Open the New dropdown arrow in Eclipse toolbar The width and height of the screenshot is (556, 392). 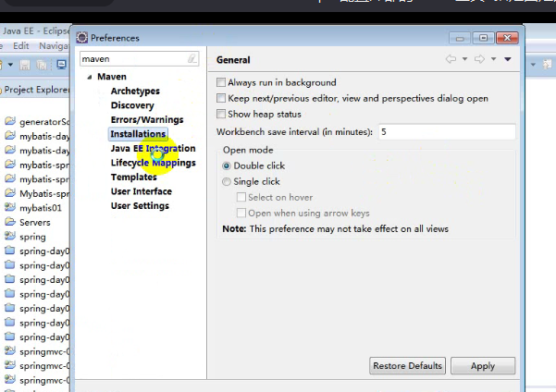[x=10, y=65]
